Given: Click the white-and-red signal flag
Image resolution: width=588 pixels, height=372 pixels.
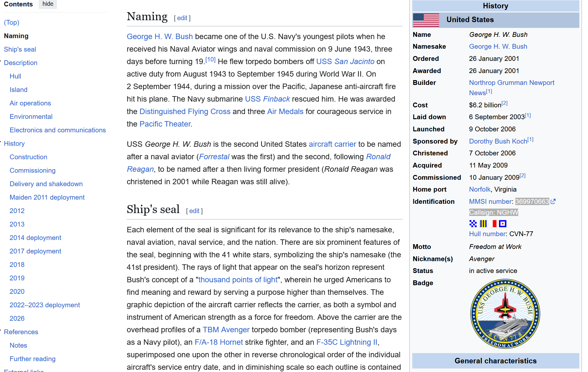Looking at the screenshot, I should point(493,224).
